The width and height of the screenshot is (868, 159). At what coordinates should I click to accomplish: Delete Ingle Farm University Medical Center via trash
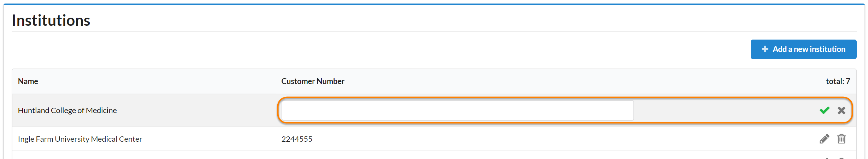point(841,139)
